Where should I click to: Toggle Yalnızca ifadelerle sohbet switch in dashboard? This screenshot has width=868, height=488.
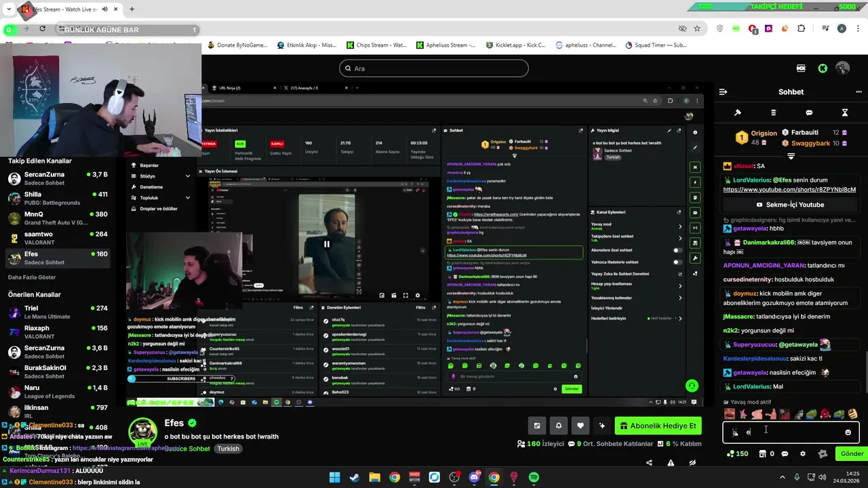(677, 262)
